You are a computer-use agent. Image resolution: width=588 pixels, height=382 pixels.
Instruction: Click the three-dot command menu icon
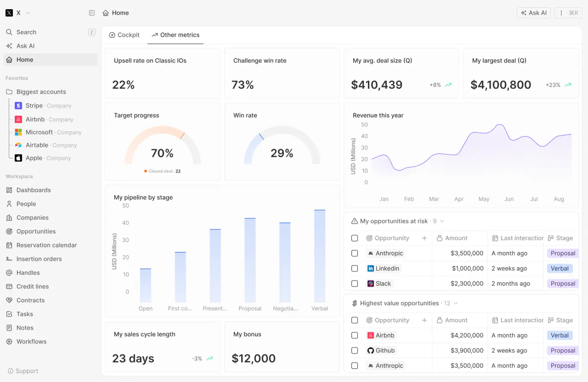(561, 13)
